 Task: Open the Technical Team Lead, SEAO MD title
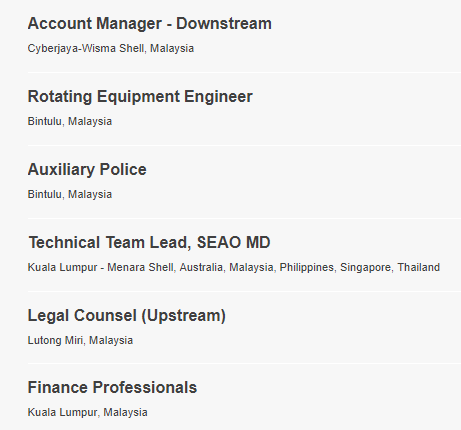point(149,242)
